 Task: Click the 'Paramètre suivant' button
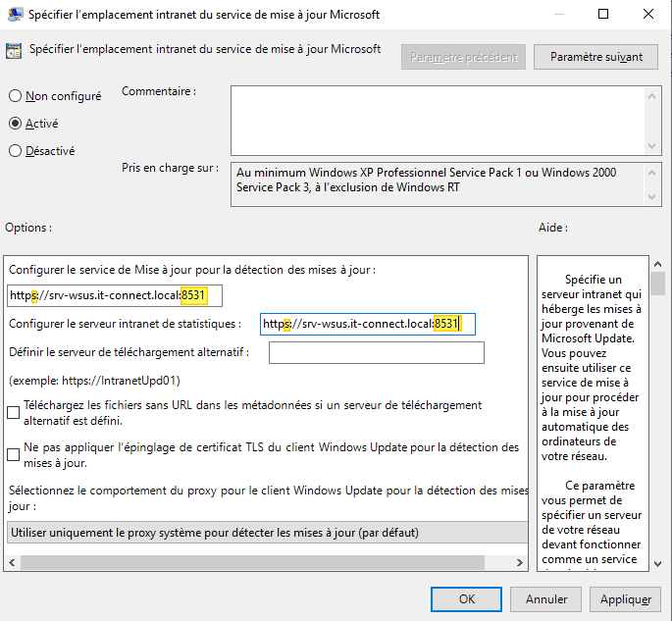pos(595,57)
